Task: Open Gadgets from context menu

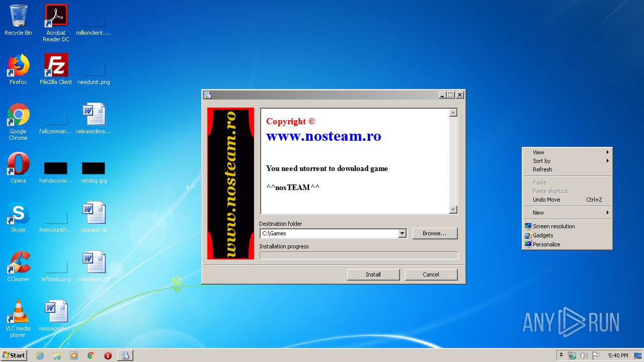Action: point(567,235)
